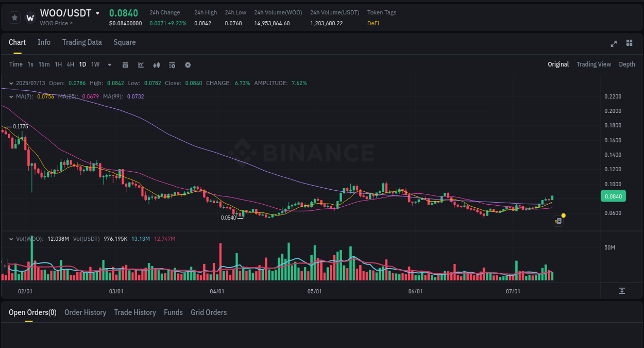Screen dimensions: 644x348
Task: Select the candlestick chart type icon
Action: pyautogui.click(x=156, y=65)
